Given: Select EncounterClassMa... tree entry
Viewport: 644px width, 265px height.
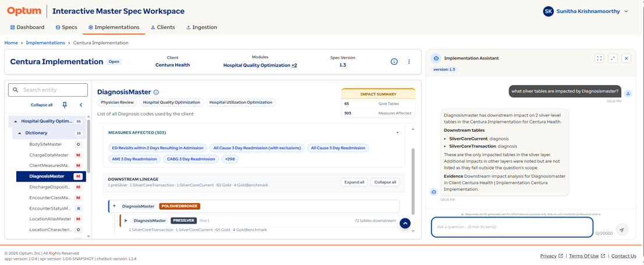Looking at the screenshot, I should point(49,197).
